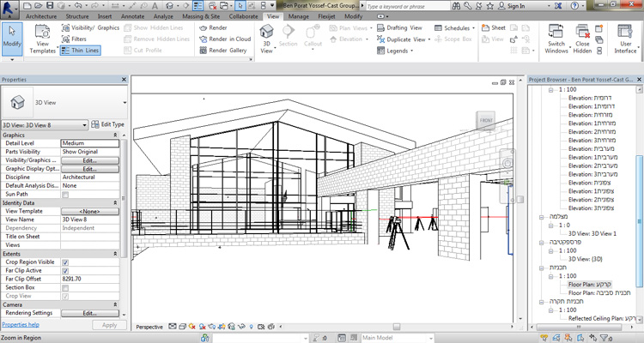This screenshot has height=343, width=644.
Task: Click Edit button for Rendering Settings
Action: 90,313
